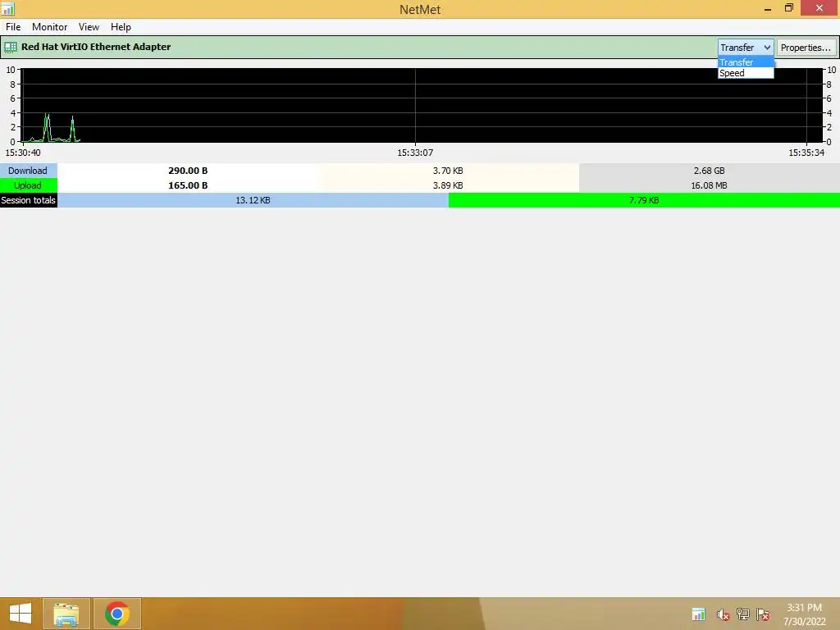Screen dimensions: 840x630
Task: Open the File menu
Action: (x=13, y=27)
